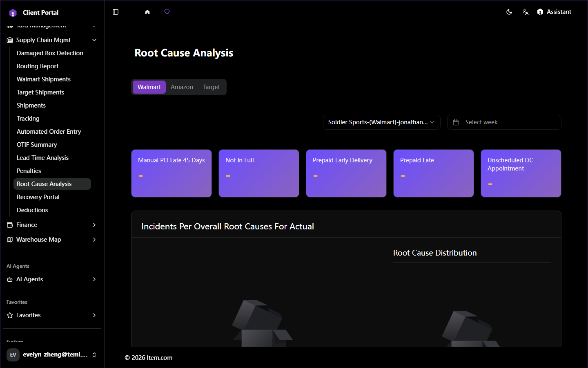Image resolution: width=588 pixels, height=368 pixels.
Task: Expand the AI Agents menu
Action: coord(52,279)
